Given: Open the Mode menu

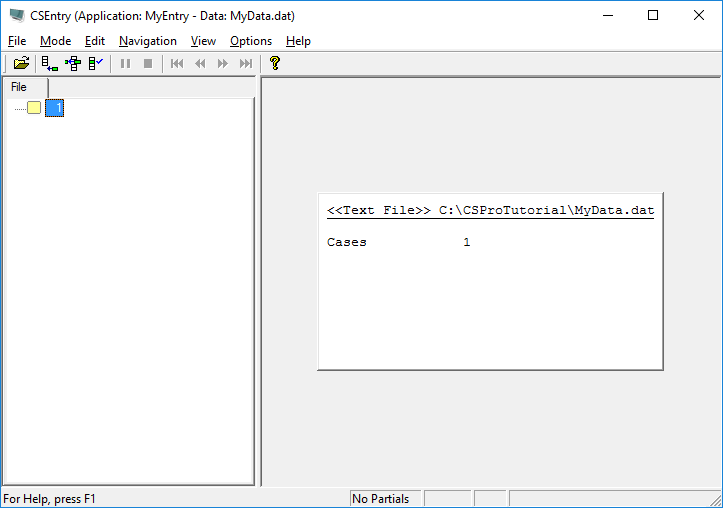Looking at the screenshot, I should pos(55,41).
